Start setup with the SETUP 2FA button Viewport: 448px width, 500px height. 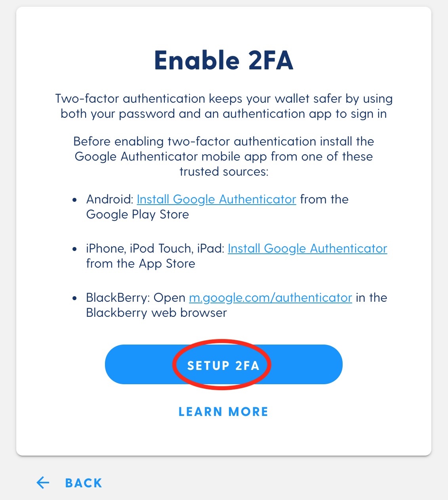coord(223,364)
